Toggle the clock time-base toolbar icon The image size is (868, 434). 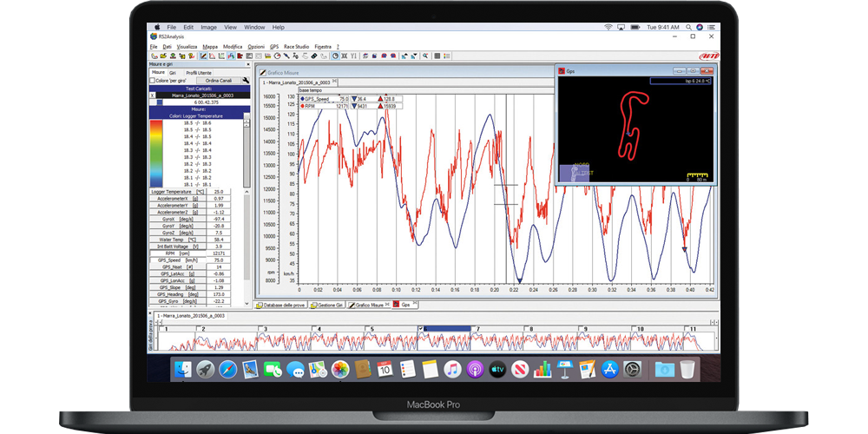(x=335, y=56)
